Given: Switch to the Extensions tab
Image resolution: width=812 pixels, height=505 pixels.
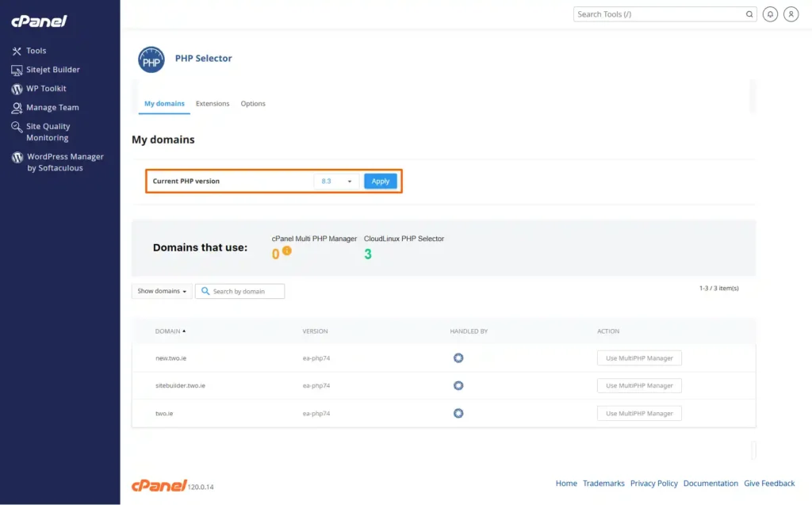Looking at the screenshot, I should click(213, 104).
